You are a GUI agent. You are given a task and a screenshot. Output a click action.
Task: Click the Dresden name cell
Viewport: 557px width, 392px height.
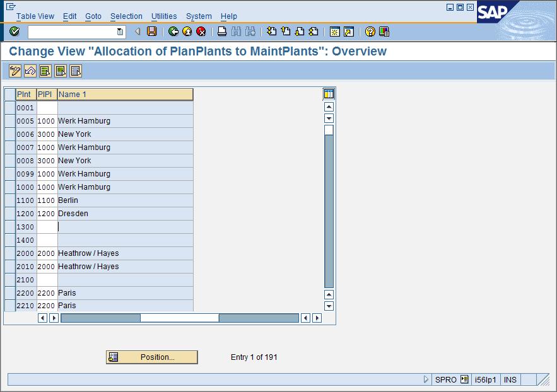125,214
